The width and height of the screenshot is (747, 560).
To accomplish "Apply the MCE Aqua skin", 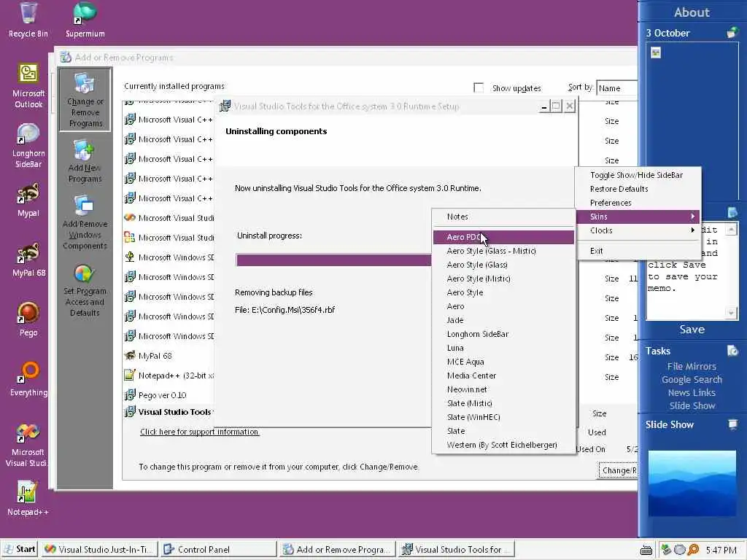I will [503, 362].
